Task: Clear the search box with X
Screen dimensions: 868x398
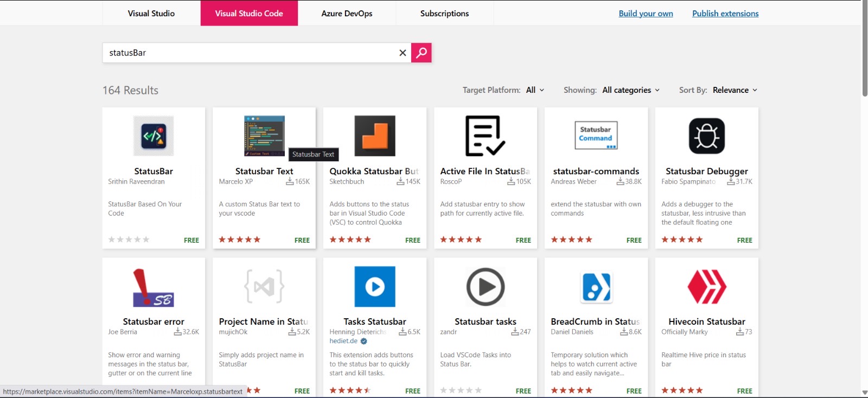Action: [403, 53]
